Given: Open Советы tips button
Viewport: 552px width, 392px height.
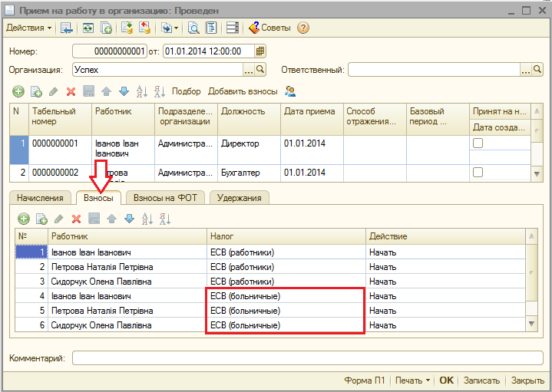Looking at the screenshot, I should (x=269, y=28).
